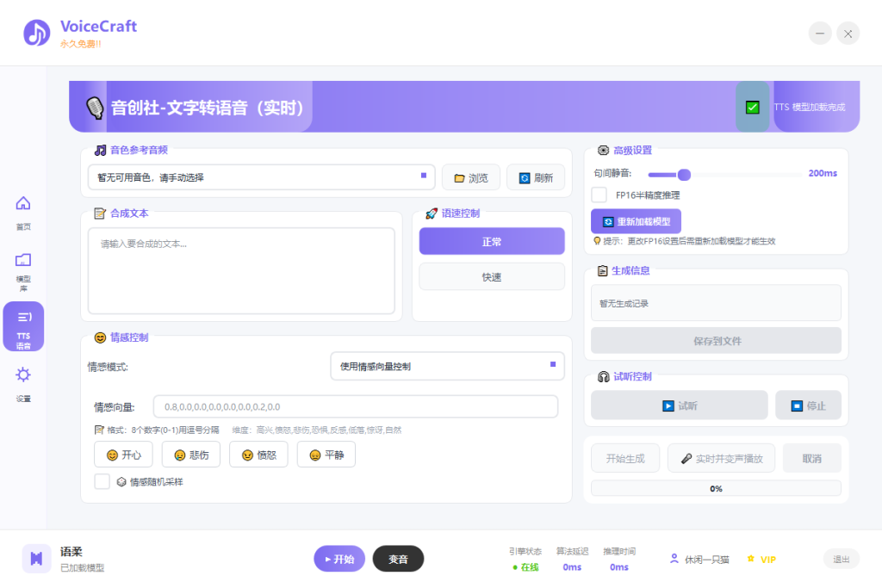Click the 200ms silence value label
The image size is (882, 588).
click(823, 173)
